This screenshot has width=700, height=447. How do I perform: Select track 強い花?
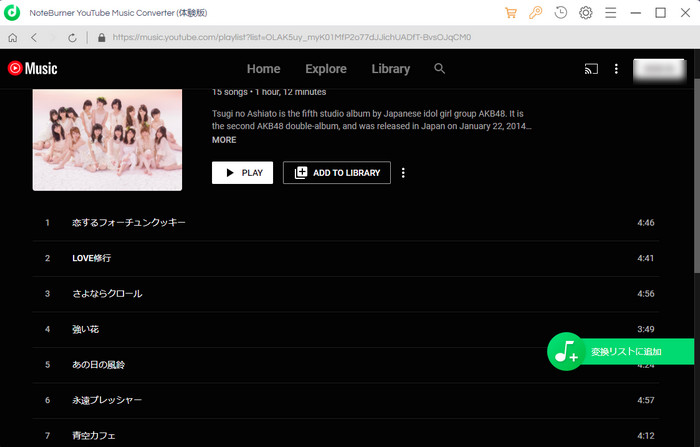coord(85,329)
